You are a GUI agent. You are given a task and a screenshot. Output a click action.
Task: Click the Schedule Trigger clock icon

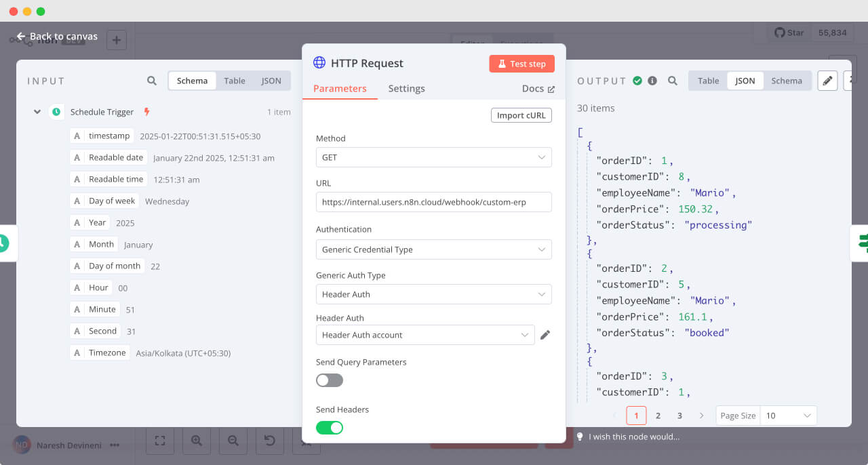pyautogui.click(x=56, y=112)
